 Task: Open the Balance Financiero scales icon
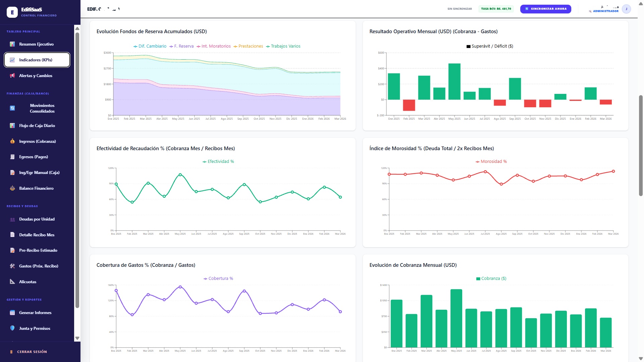tap(12, 188)
